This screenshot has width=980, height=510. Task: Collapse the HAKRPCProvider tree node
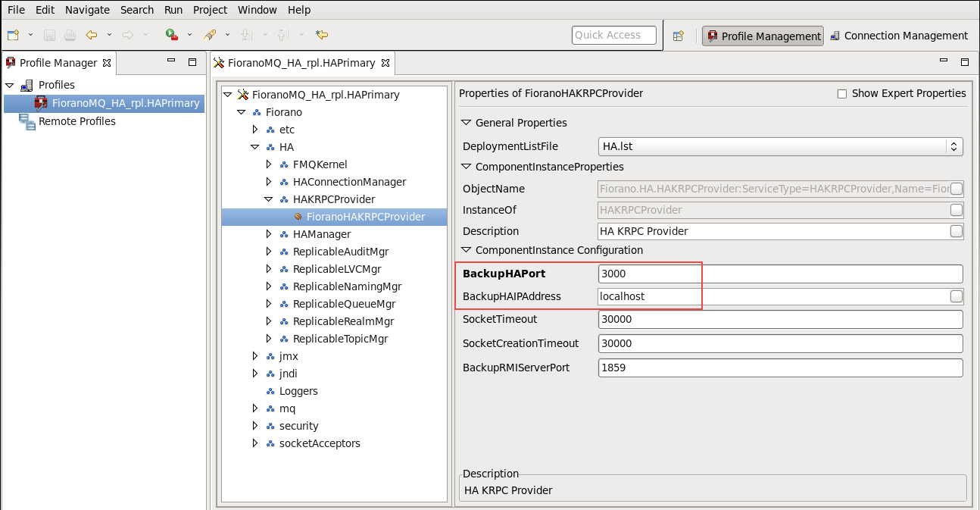pyautogui.click(x=269, y=199)
